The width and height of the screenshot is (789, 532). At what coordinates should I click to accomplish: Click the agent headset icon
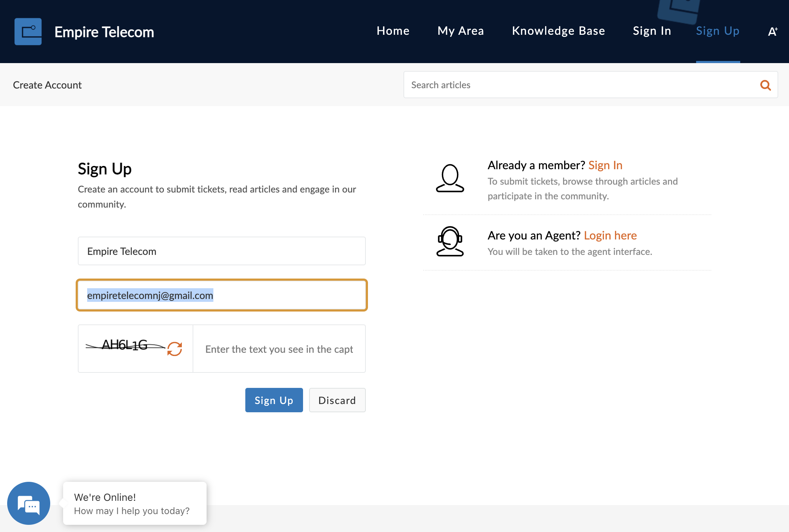pyautogui.click(x=450, y=241)
